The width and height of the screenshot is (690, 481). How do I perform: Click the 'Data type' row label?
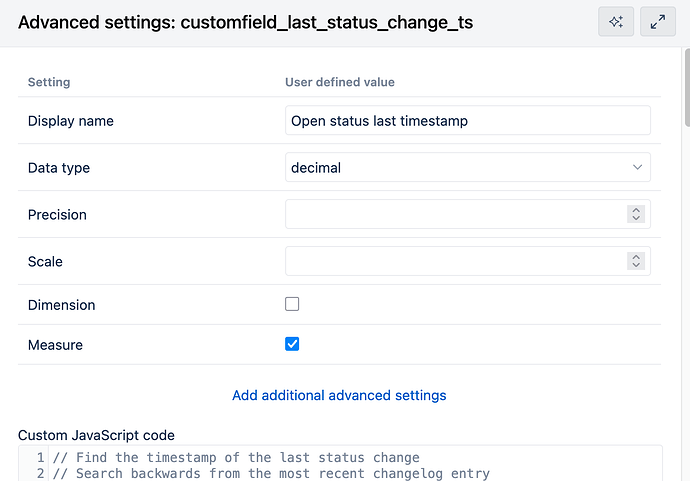coord(59,168)
